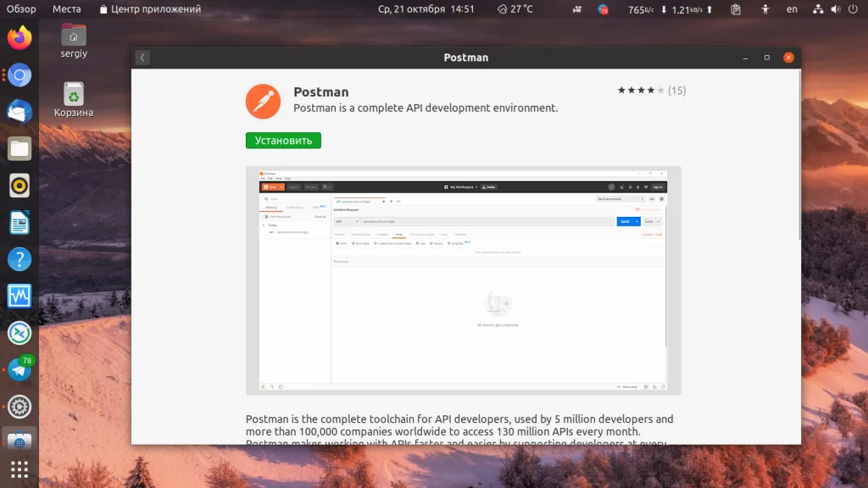The image size is (868, 488).
Task: Open the Help icon in the dock
Action: 19,259
